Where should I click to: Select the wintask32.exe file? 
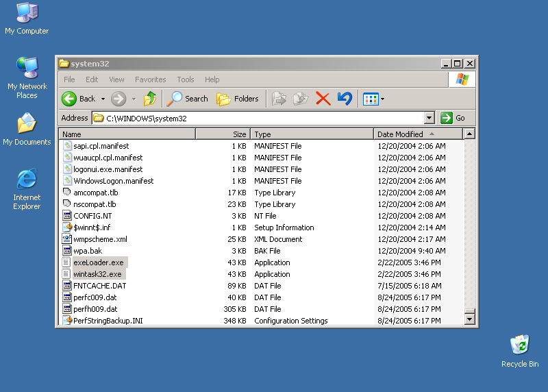97,274
